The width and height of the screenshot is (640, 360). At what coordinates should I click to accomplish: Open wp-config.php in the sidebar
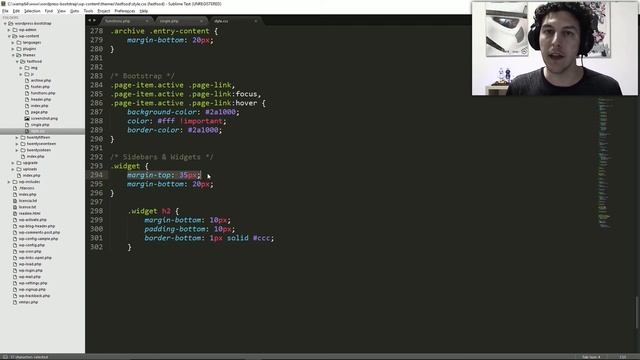(x=31, y=245)
